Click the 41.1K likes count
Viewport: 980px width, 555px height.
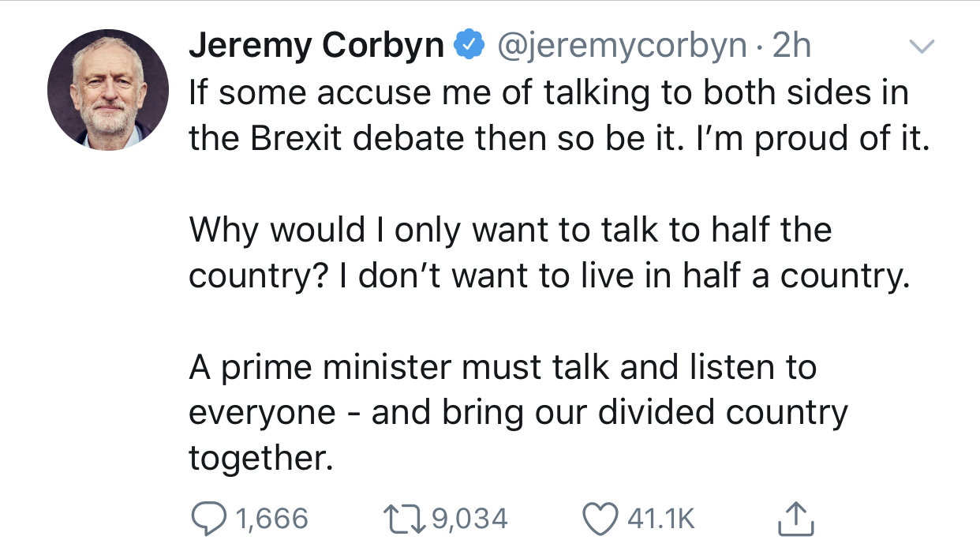point(661,519)
